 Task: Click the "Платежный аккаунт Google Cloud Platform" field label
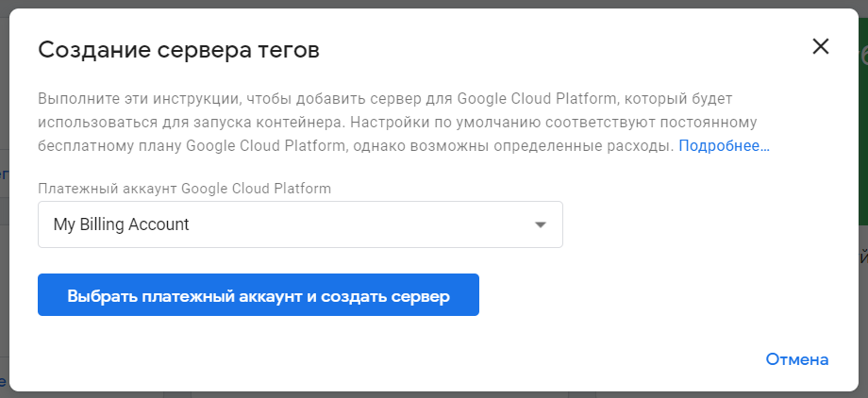pos(184,189)
